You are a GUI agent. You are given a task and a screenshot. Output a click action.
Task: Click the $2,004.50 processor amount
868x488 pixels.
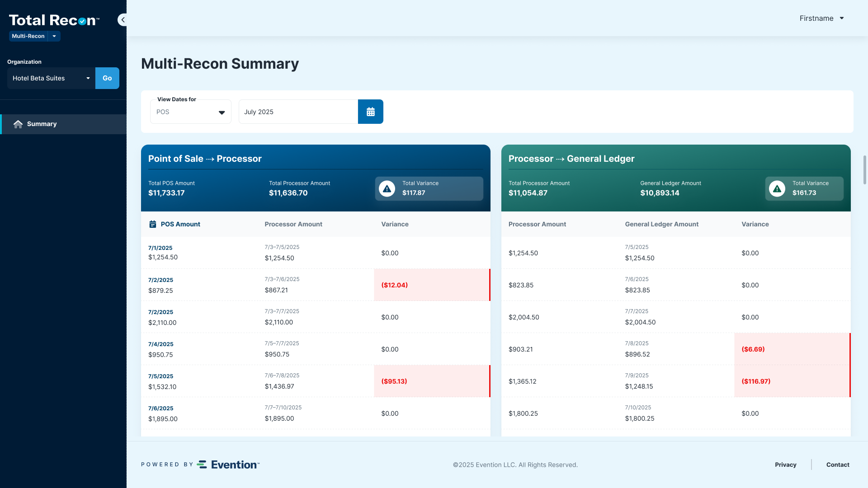(x=524, y=317)
